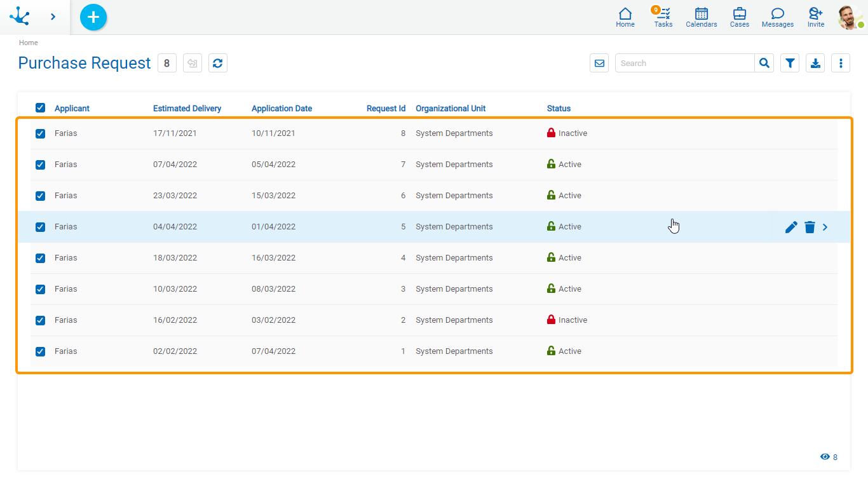Image resolution: width=868 pixels, height=488 pixels.
Task: Uncheck the row with Request Id 7
Action: [x=40, y=165]
